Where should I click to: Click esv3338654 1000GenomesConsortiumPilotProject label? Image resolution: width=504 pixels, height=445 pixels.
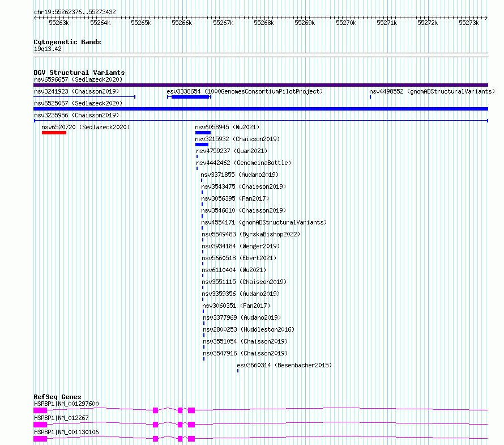tap(245, 91)
